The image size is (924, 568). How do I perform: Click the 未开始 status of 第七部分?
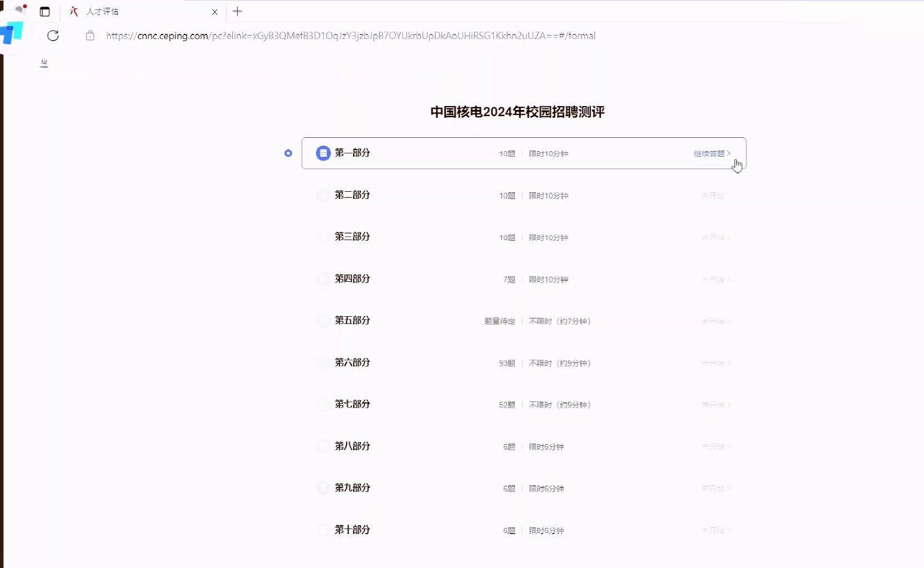pos(716,405)
